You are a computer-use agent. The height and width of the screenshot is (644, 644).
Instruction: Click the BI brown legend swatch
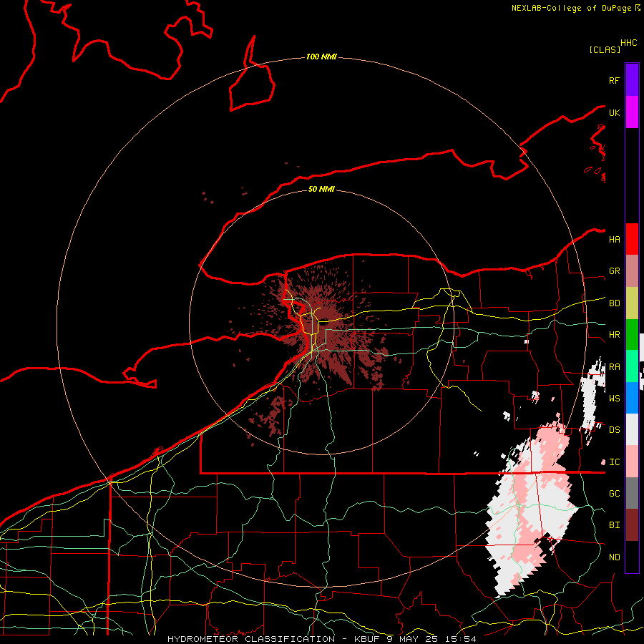[632, 525]
